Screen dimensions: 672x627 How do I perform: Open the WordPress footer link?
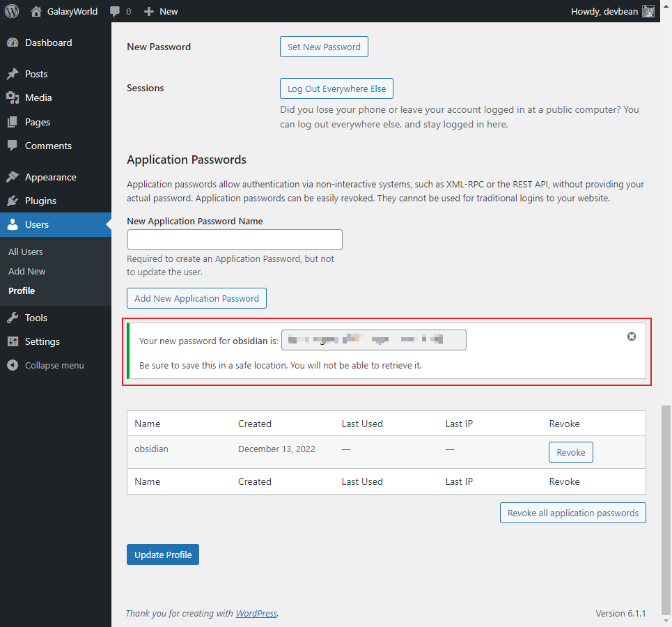click(256, 613)
